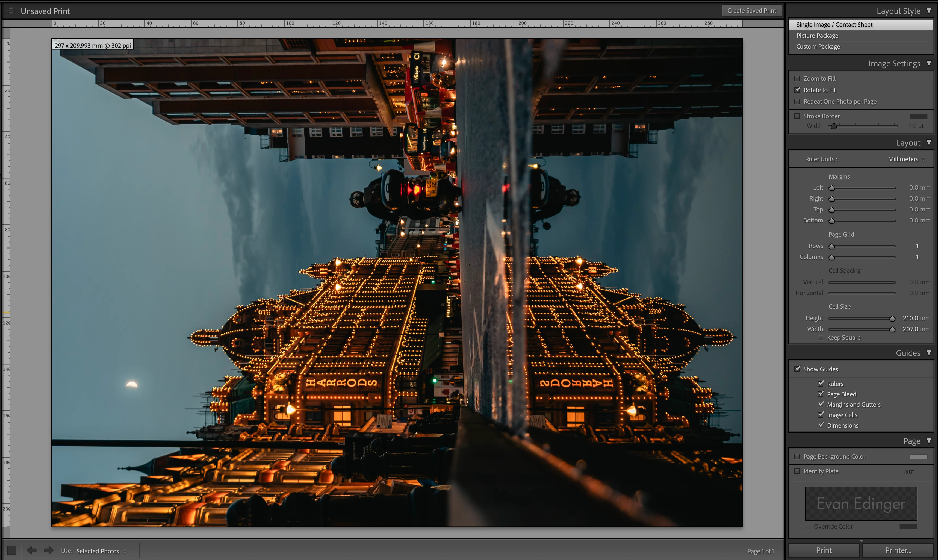
Task: Select Picture Package layout style
Action: [817, 36]
